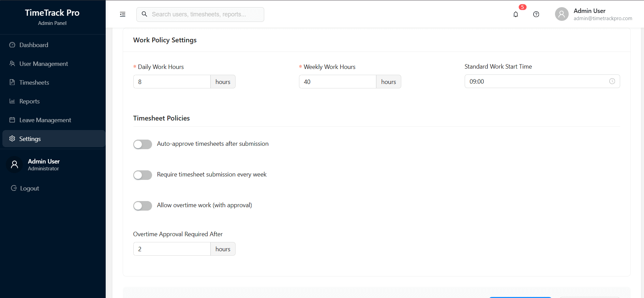Viewport: 644px width, 298px height.
Task: Click hours addon beside Daily Work Hours
Action: pos(223,82)
